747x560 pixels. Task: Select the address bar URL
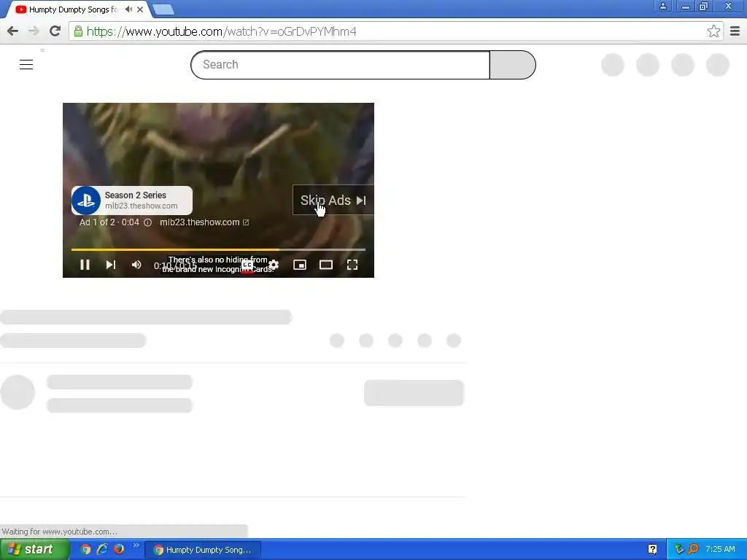coord(222,31)
